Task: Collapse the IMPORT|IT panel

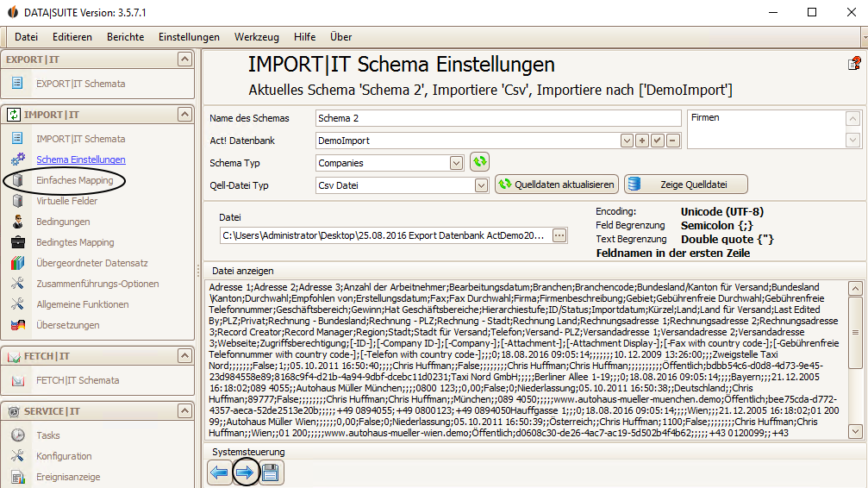Action: pyautogui.click(x=184, y=114)
